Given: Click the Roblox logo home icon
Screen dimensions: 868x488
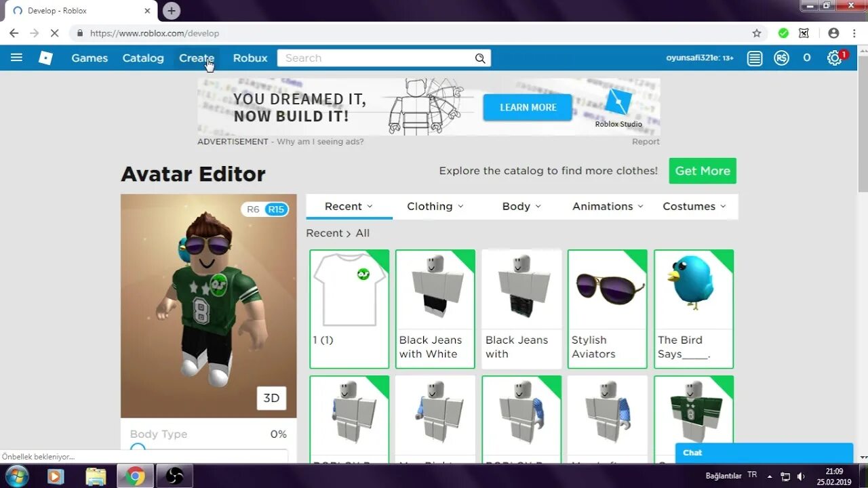Looking at the screenshot, I should pyautogui.click(x=45, y=58).
